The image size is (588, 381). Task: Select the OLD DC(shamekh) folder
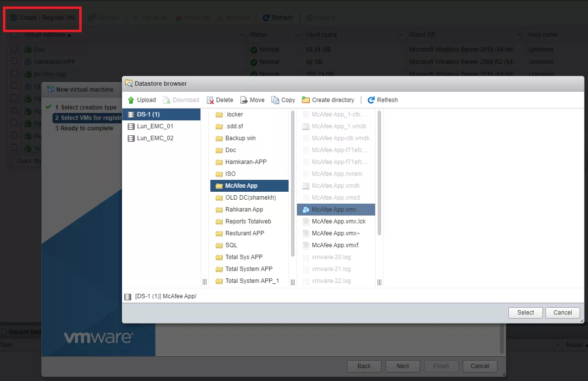(249, 198)
